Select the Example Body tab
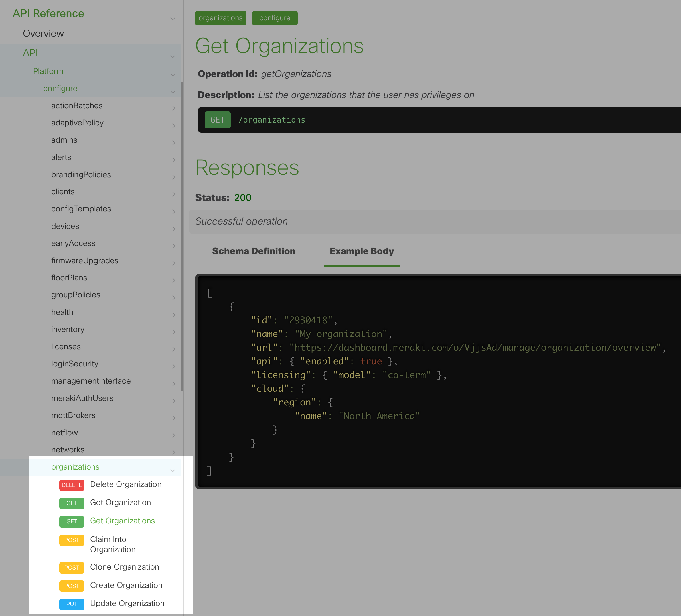The width and height of the screenshot is (681, 616). point(361,251)
